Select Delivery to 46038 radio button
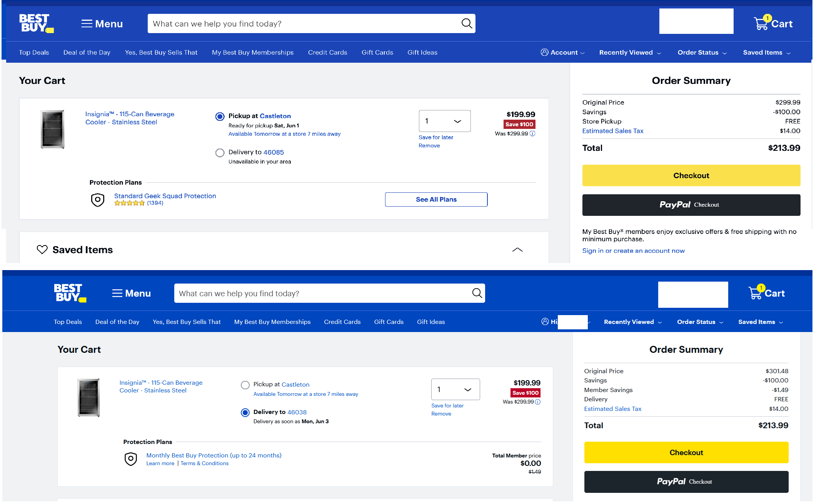 coord(245,412)
